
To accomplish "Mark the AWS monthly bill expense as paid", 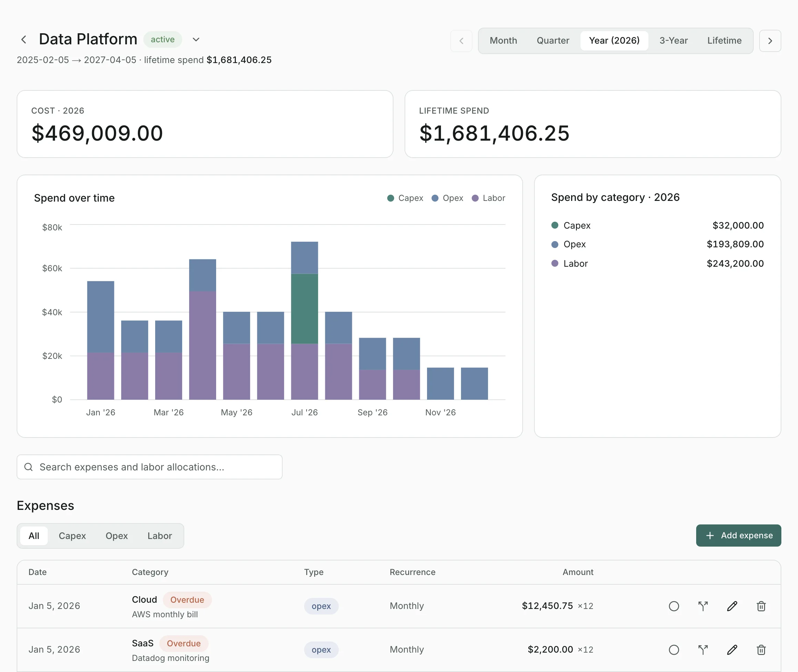I will (x=674, y=606).
